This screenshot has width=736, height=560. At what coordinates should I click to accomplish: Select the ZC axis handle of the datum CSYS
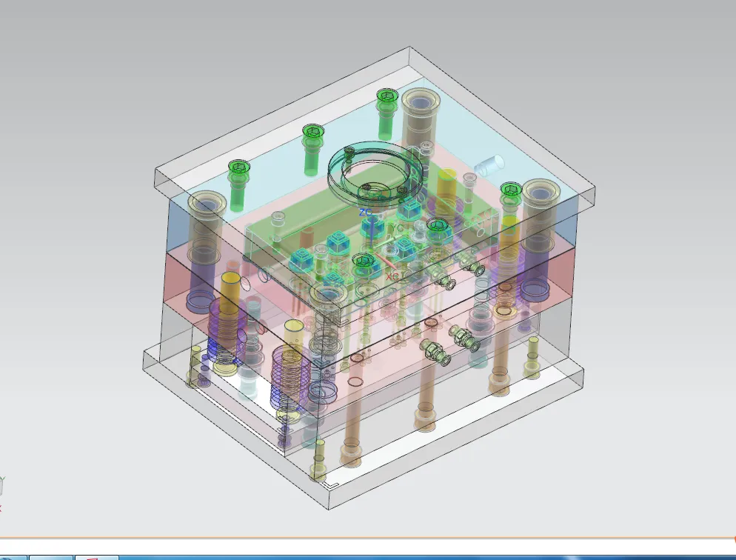(x=372, y=230)
